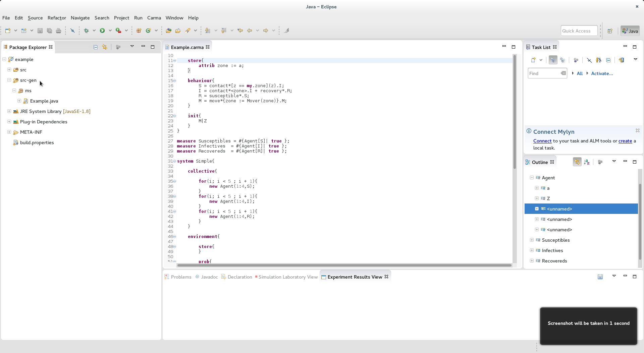Click the Quick Access search field
Screen dimensions: 644x353
pyautogui.click(x=579, y=31)
